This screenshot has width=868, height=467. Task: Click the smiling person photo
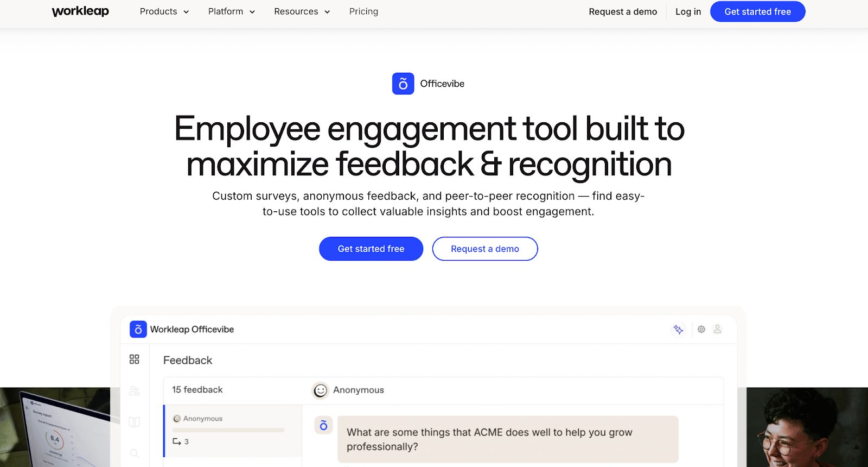point(807,427)
